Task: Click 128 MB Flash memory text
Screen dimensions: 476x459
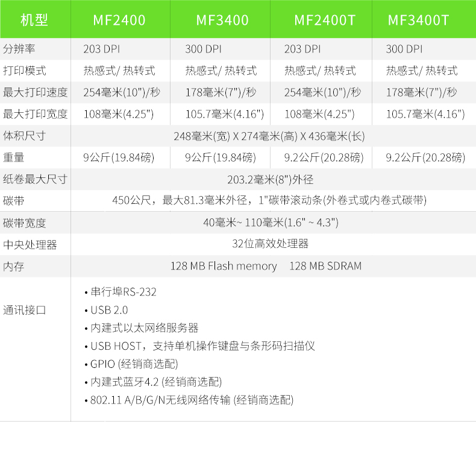Action: tap(224, 266)
